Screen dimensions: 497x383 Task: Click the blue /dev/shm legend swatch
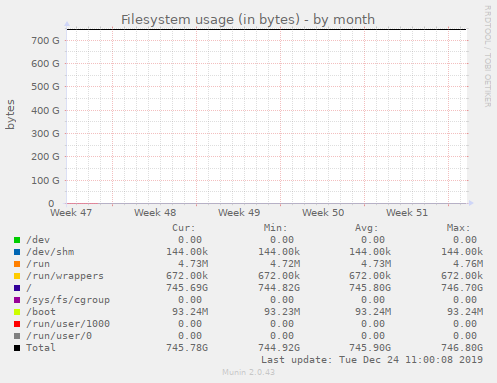pyautogui.click(x=17, y=252)
